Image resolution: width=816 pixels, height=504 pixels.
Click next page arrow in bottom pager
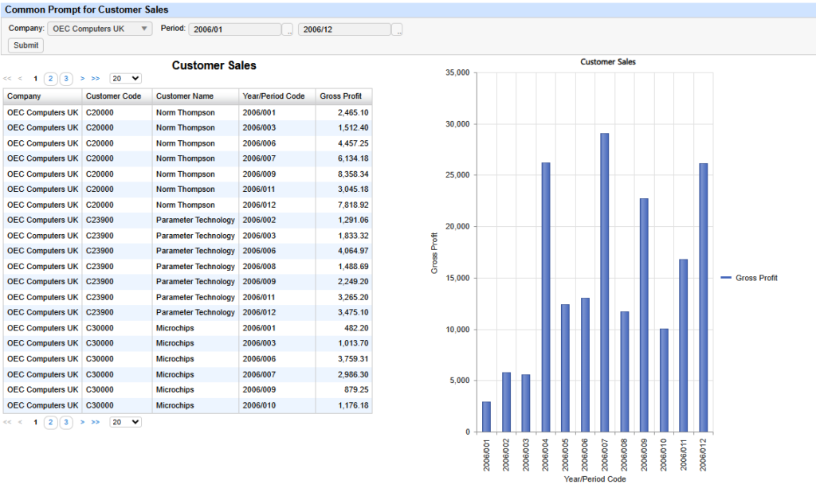(x=82, y=422)
